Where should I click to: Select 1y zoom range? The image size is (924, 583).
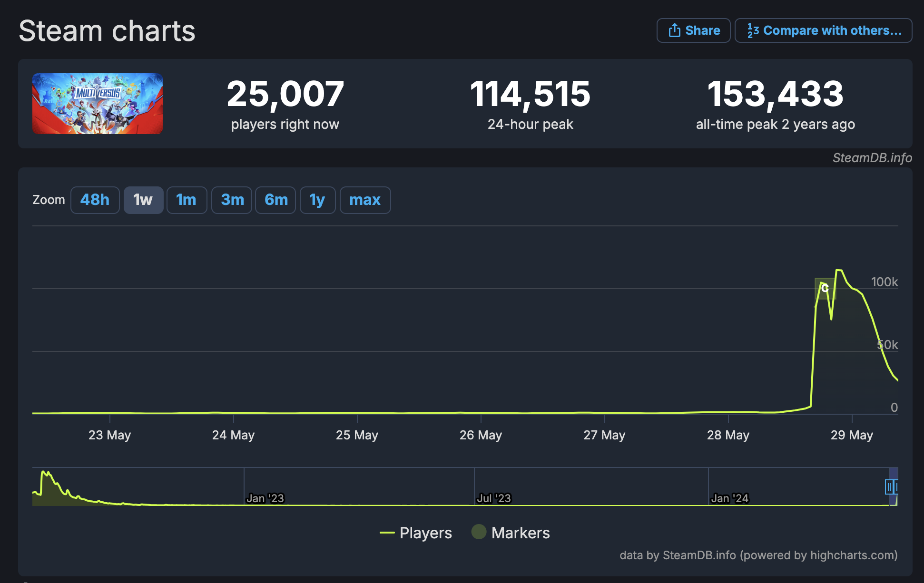point(317,200)
